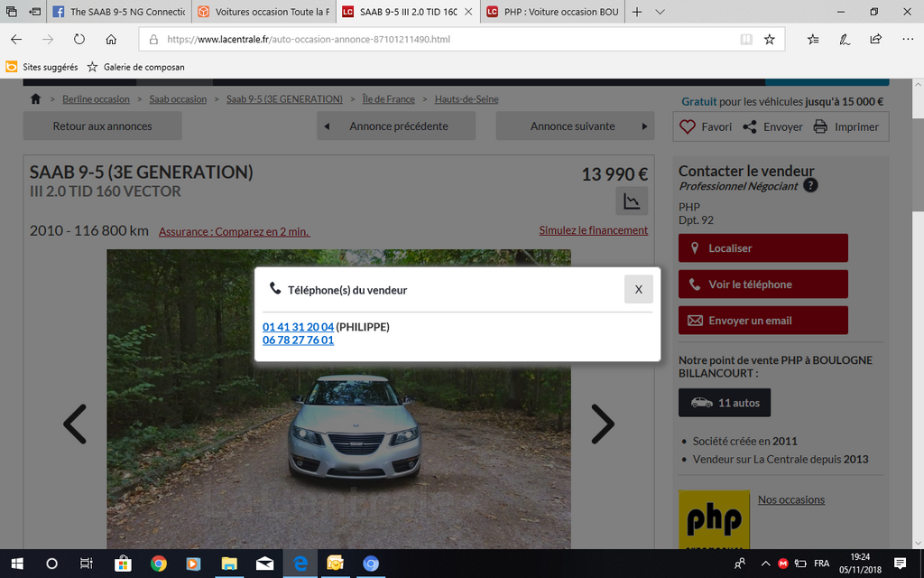Switch to The SAAB 9-5 NG Facebook tab

pos(119,12)
